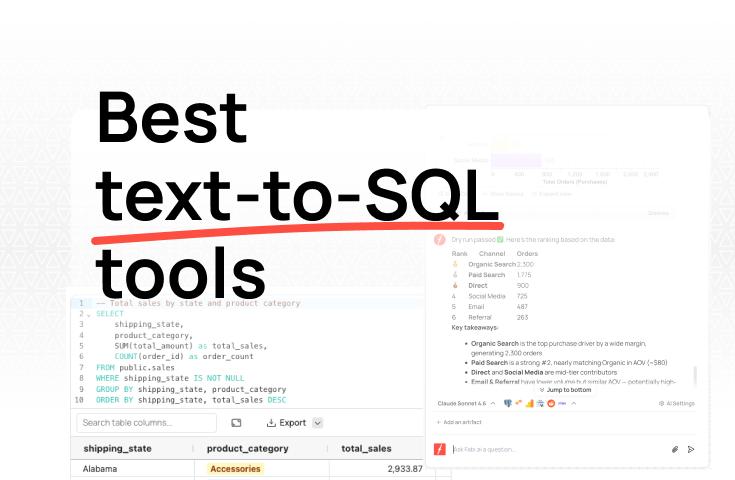The width and height of the screenshot is (735, 480).
Task: Click the Orders column header in ranking
Action: [527, 254]
